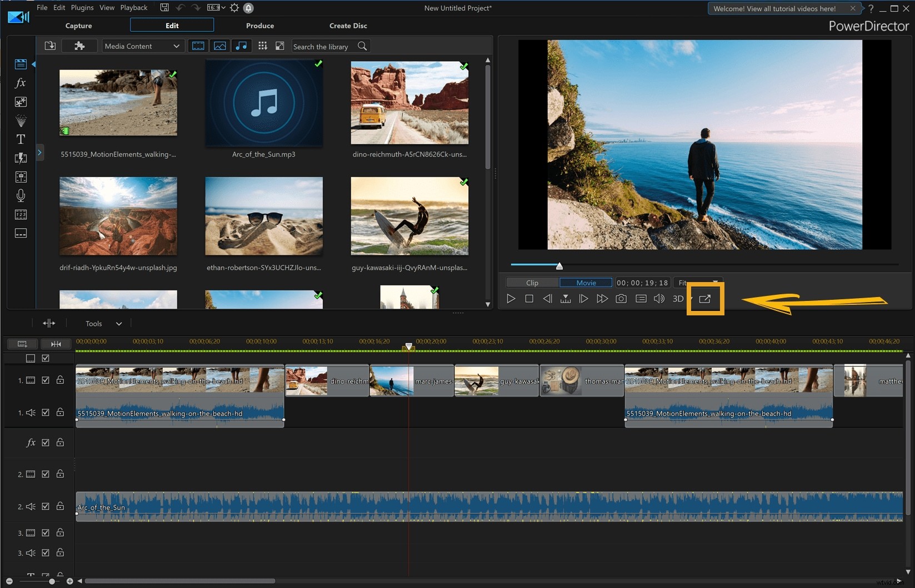Open the Fit zoom level dropdown

698,282
